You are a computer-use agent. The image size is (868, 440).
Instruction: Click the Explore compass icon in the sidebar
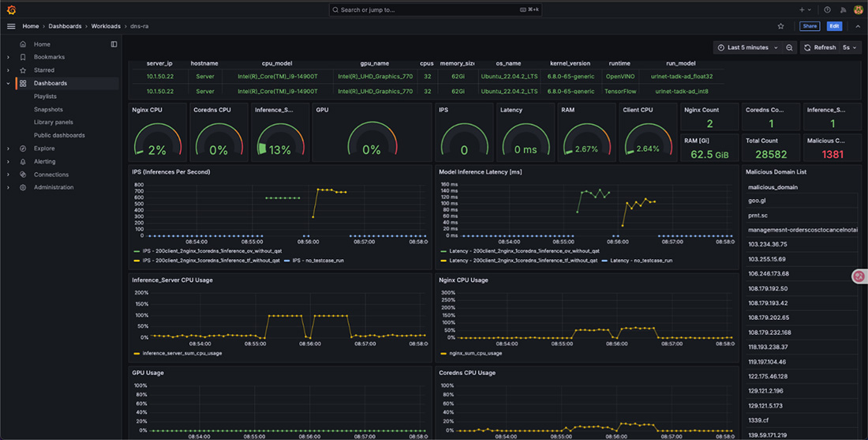23,149
